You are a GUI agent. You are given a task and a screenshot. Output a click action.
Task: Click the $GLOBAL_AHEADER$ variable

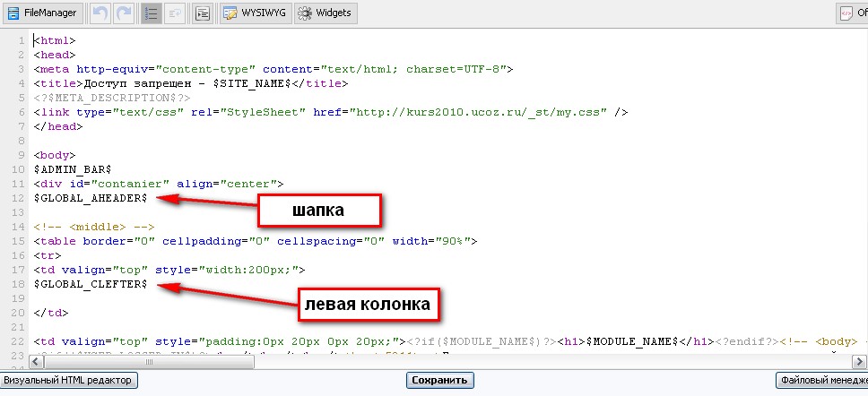coord(91,198)
